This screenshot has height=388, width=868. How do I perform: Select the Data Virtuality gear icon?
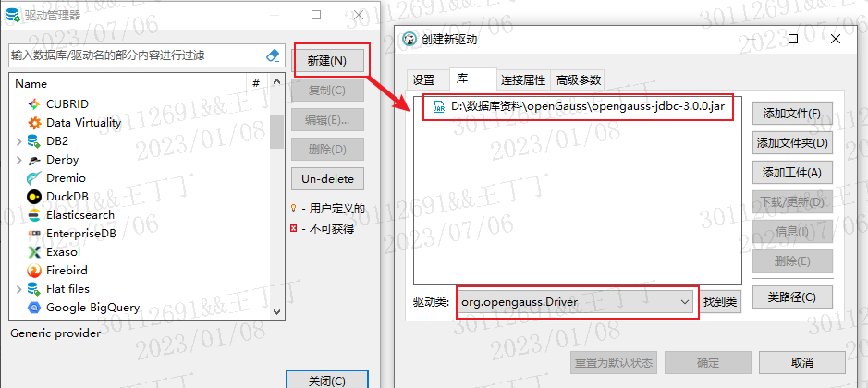tap(34, 123)
